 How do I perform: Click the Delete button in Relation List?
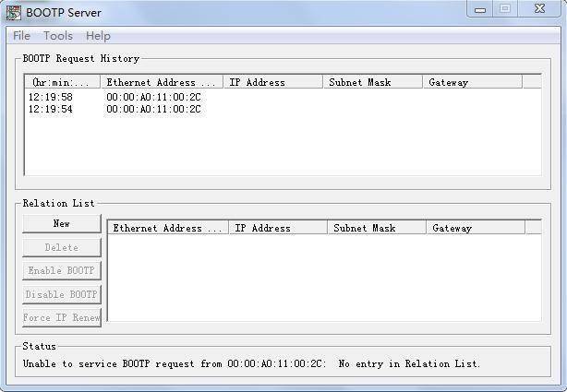tap(62, 247)
